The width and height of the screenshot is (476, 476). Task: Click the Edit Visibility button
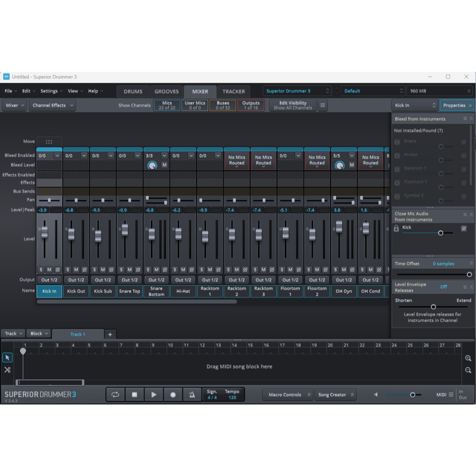coord(293,106)
